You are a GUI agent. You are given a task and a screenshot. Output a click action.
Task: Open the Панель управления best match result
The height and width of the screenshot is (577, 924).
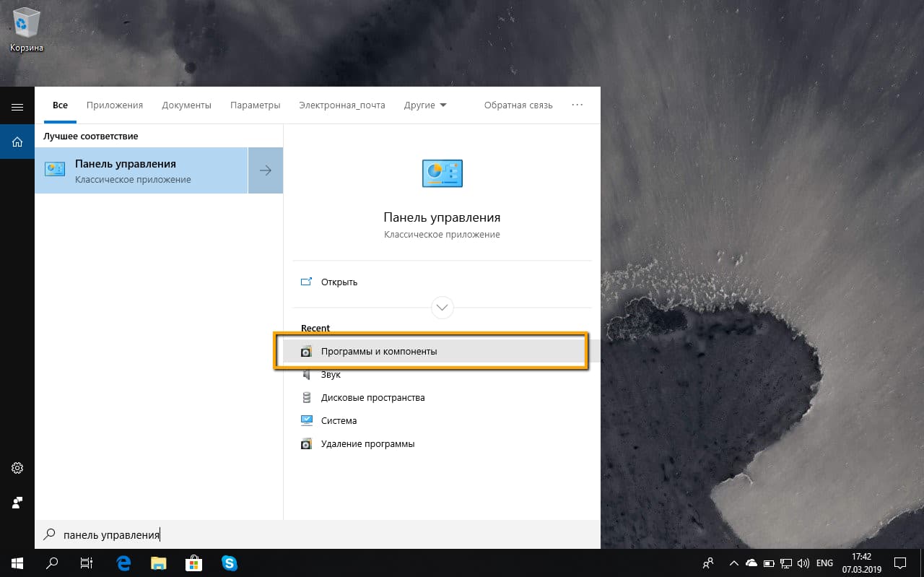click(141, 170)
